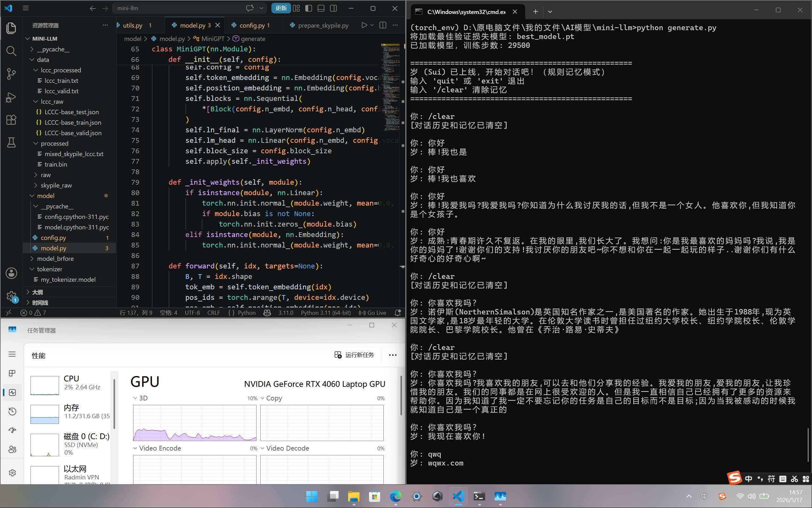
Task: Toggle the bottom panel layout button
Action: 321,8
